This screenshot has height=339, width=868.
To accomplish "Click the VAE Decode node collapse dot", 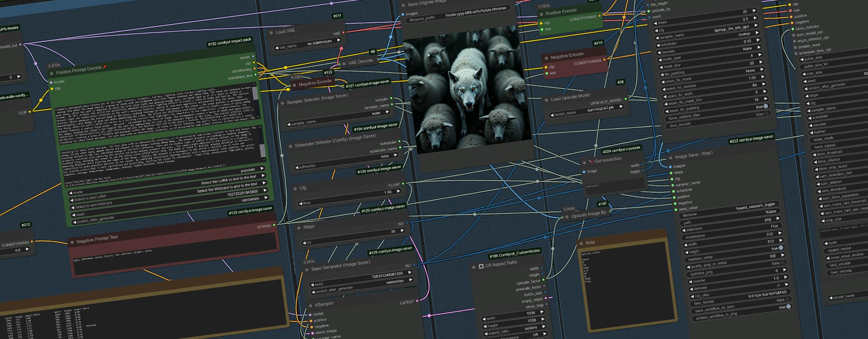I will pos(344,64).
